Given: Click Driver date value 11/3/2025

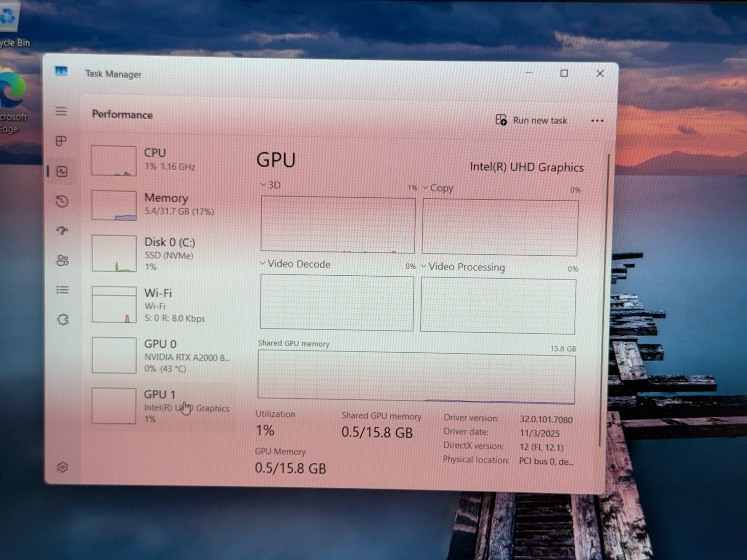Looking at the screenshot, I should (x=540, y=434).
